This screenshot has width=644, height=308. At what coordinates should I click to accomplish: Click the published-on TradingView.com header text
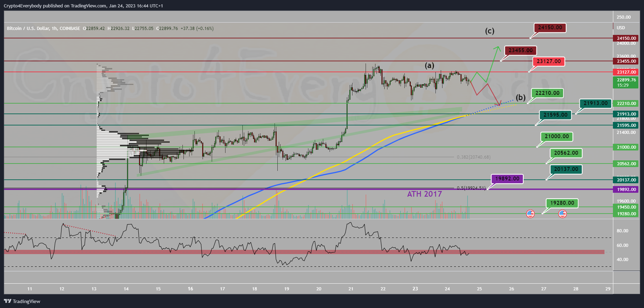83,6
